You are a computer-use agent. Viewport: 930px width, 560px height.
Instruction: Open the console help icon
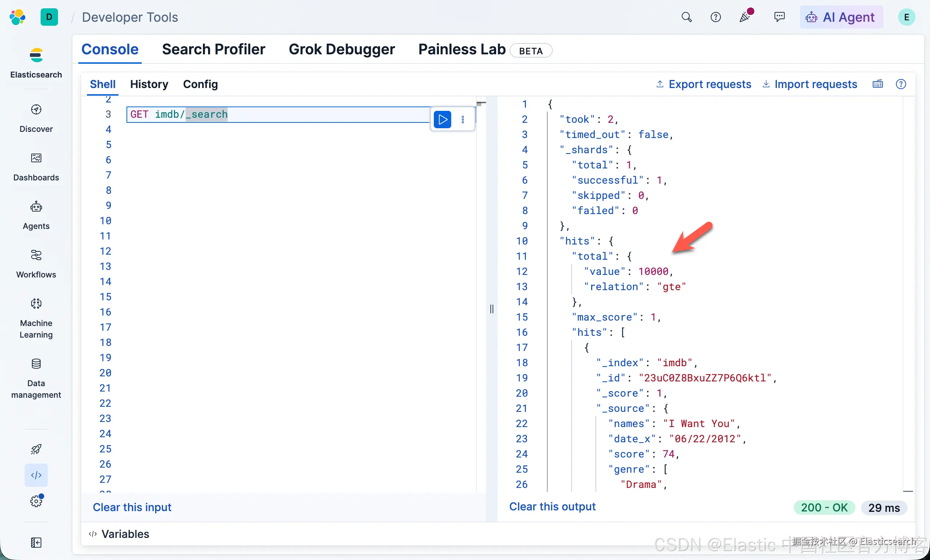[901, 84]
